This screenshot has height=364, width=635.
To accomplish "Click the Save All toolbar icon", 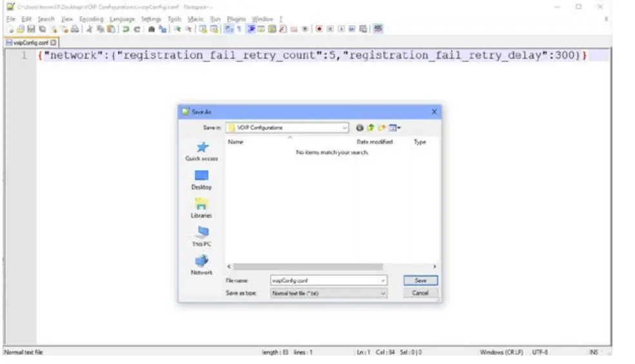I will pyautogui.click(x=42, y=29).
